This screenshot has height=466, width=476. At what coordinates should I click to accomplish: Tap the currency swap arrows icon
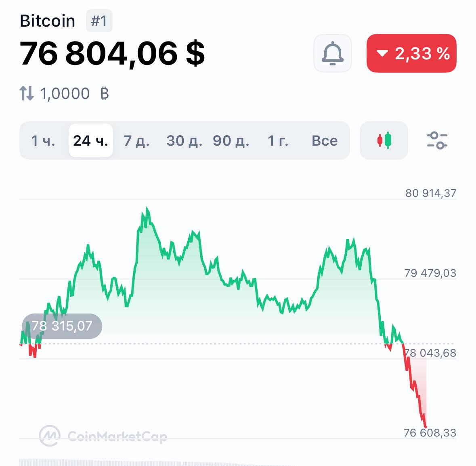pyautogui.click(x=27, y=94)
